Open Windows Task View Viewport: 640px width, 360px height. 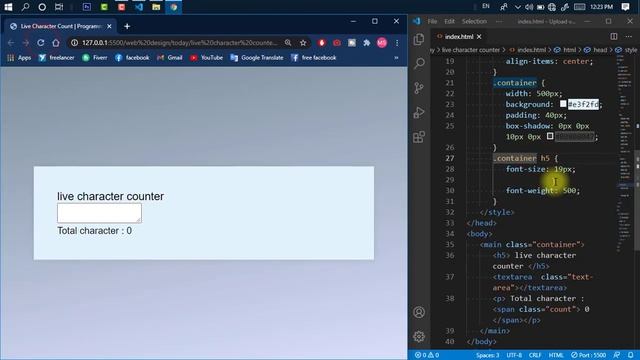pos(59,7)
